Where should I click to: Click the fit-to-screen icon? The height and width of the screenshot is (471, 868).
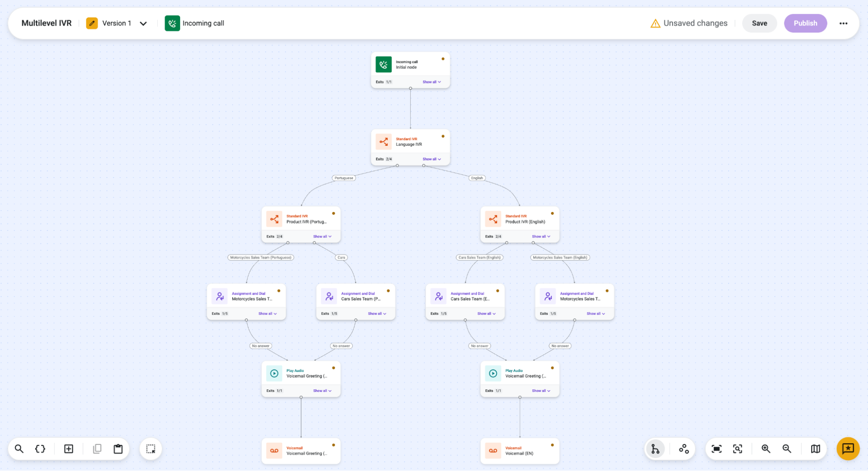717,449
